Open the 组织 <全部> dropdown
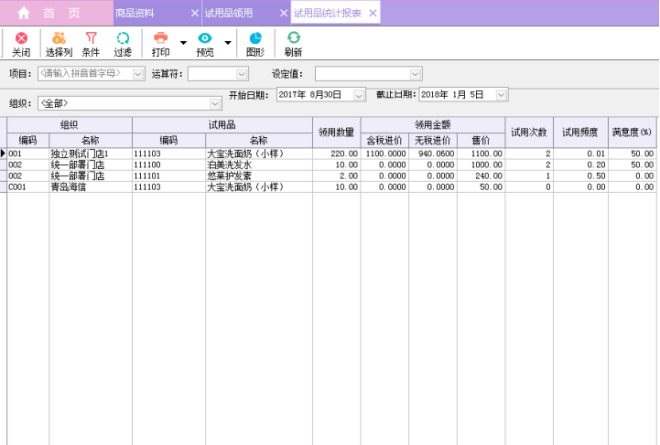Image resolution: width=660 pixels, height=445 pixels. pos(215,104)
